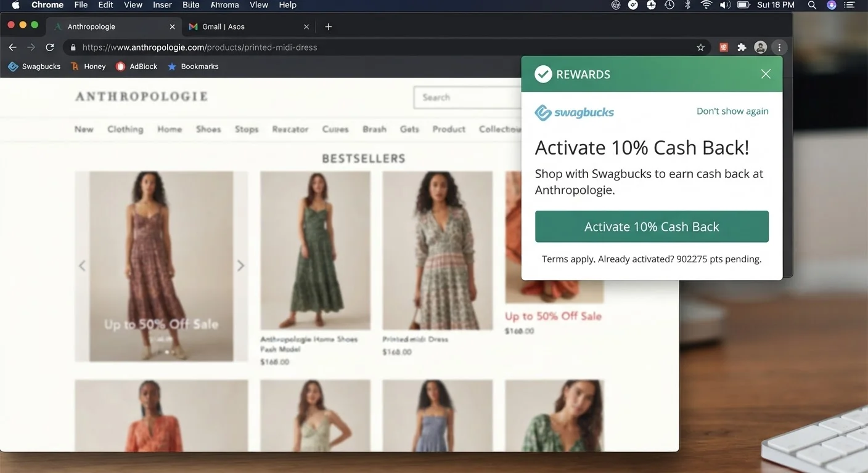
Task: Open the Shoes navigation category
Action: click(208, 129)
